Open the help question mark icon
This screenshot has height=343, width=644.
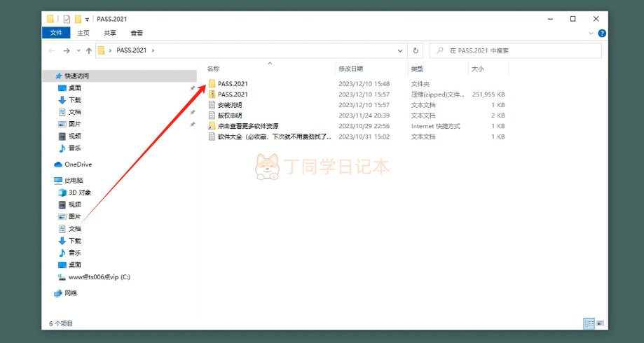[601, 33]
